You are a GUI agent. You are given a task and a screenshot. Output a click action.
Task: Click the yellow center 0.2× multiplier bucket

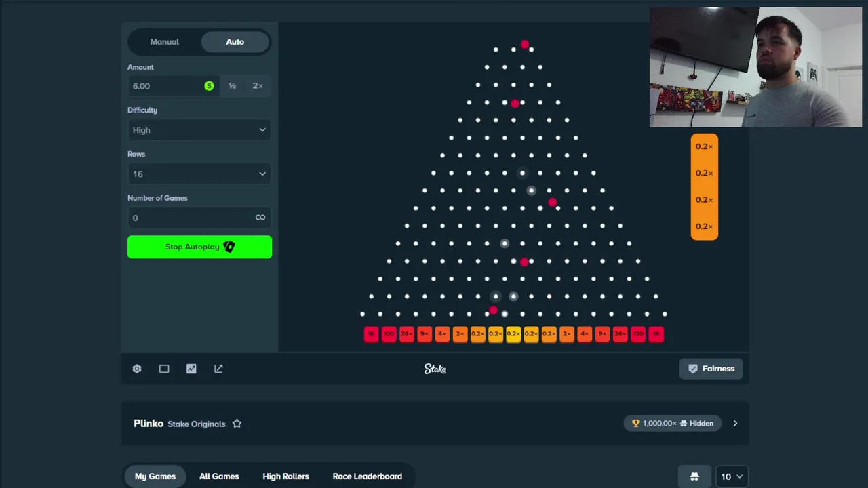513,333
